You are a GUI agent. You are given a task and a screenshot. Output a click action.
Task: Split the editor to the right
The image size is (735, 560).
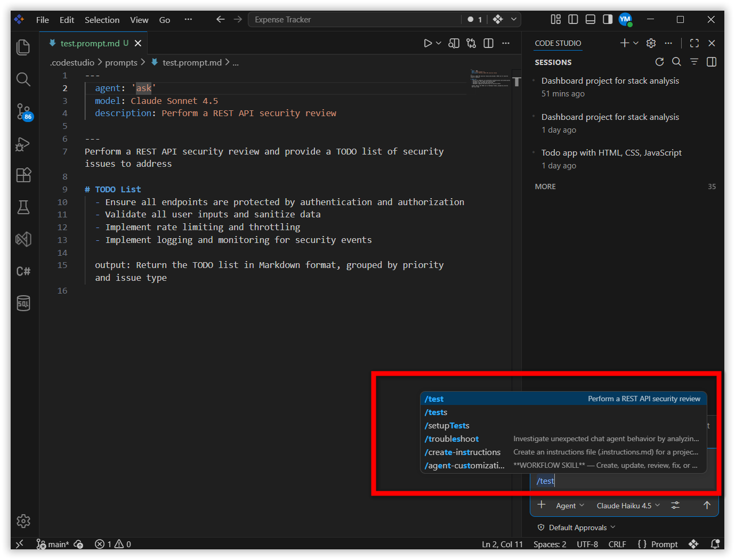click(488, 43)
